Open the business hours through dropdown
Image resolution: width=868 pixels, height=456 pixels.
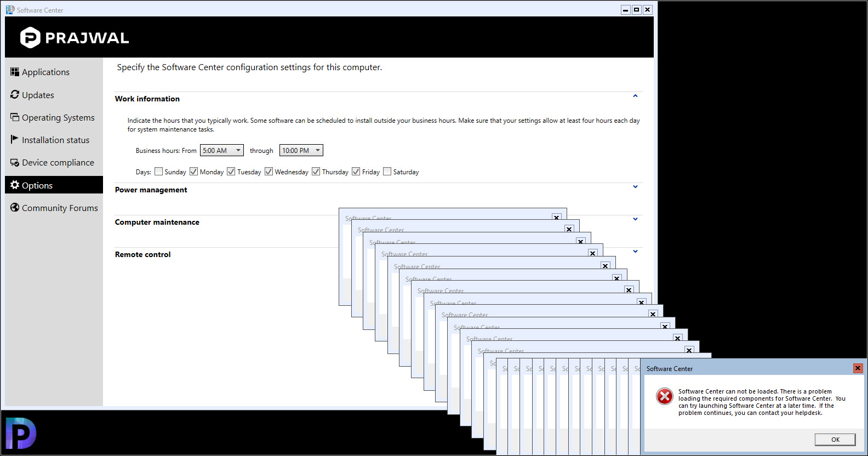301,150
